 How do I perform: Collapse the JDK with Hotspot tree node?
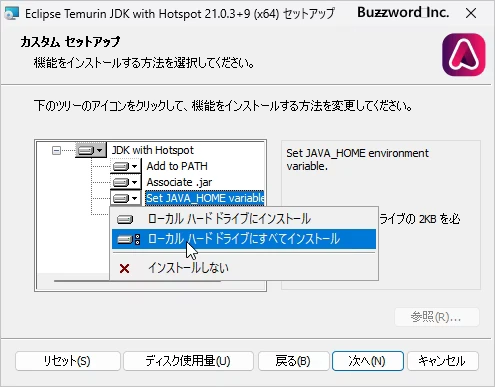tap(56, 151)
